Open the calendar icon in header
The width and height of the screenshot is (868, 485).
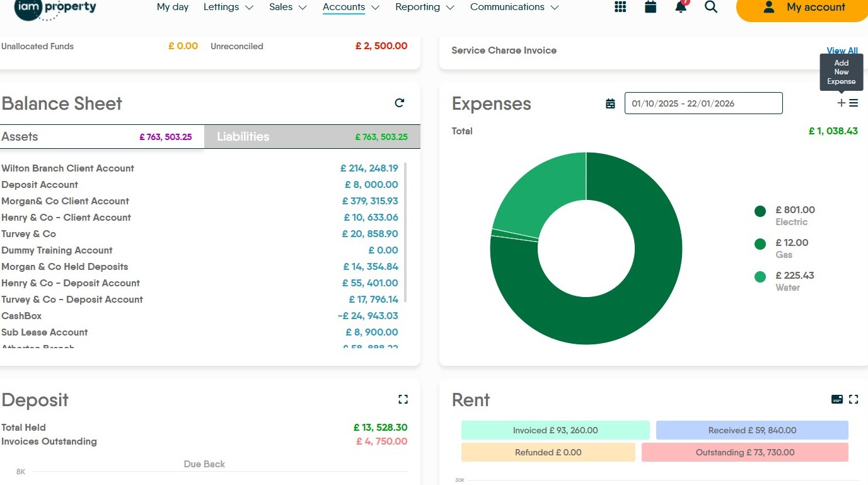pyautogui.click(x=651, y=7)
